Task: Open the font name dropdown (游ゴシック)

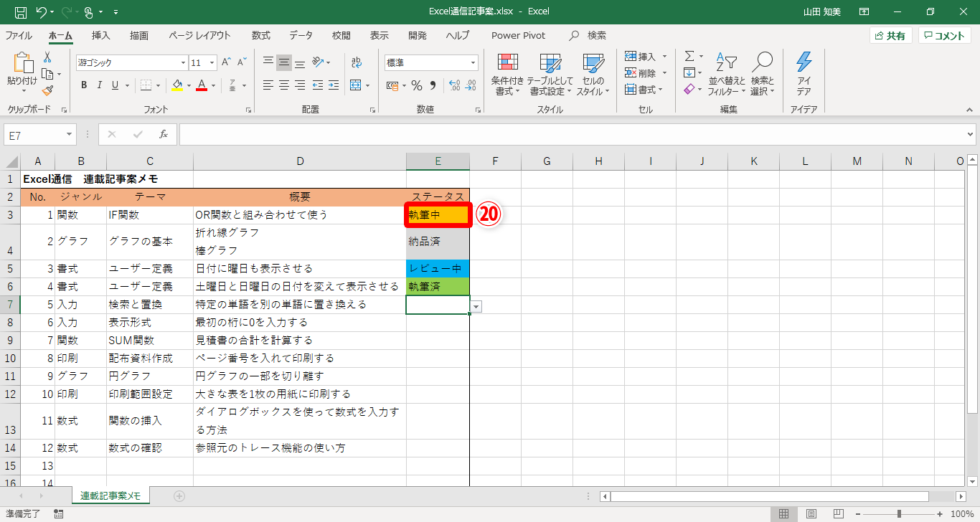Action: pyautogui.click(x=182, y=62)
